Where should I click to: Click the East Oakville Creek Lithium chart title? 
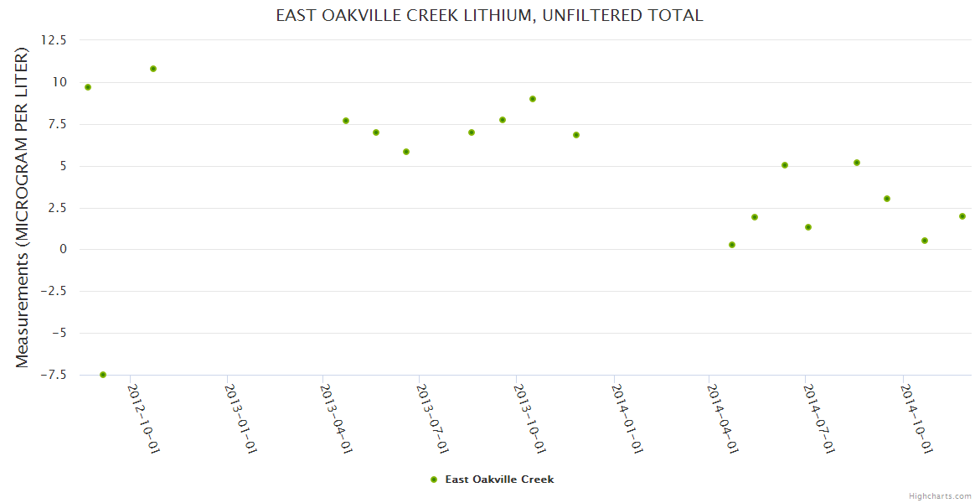pos(489,16)
